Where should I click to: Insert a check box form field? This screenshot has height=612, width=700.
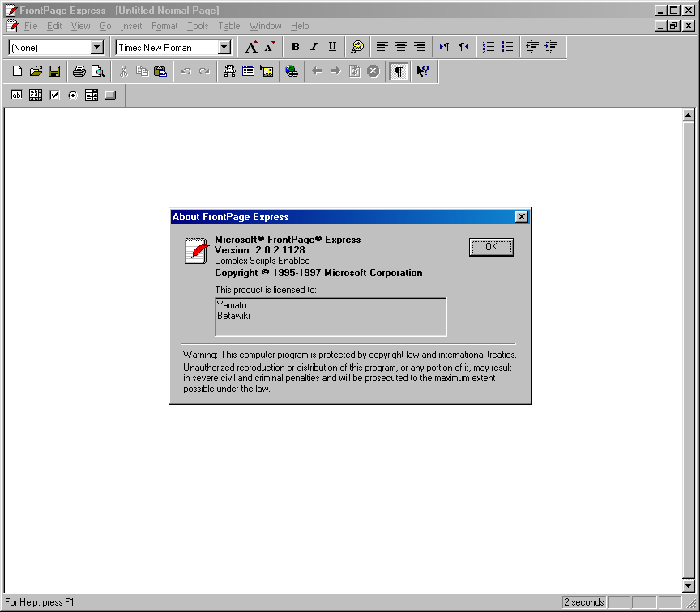point(54,95)
